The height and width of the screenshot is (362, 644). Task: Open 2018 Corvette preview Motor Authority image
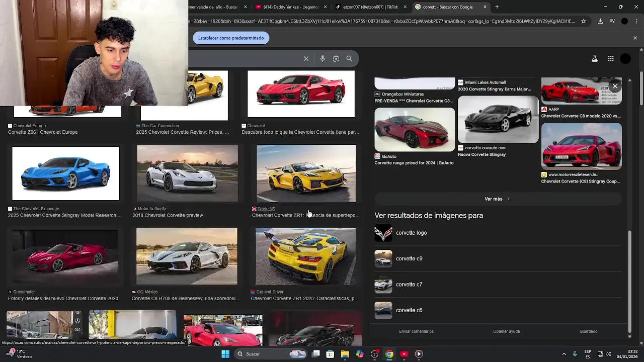tap(187, 173)
